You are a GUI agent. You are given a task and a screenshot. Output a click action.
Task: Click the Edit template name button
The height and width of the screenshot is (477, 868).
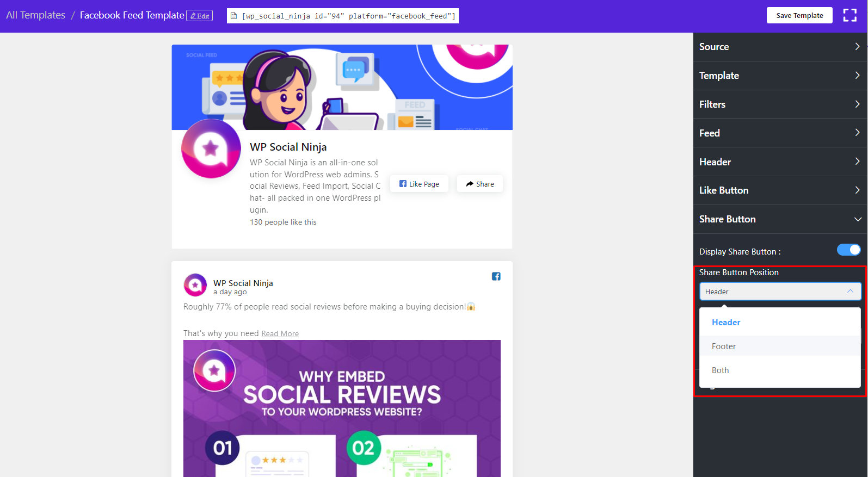pyautogui.click(x=200, y=16)
